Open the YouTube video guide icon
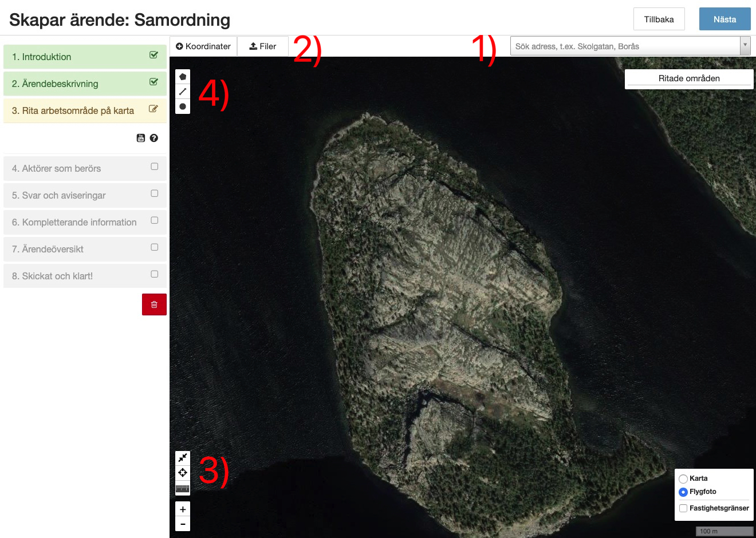 (141, 138)
